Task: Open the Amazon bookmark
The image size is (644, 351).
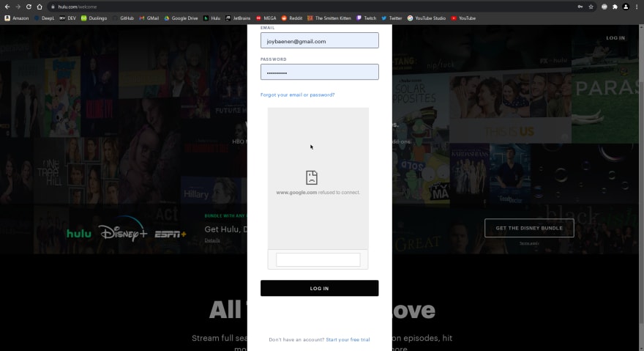Action: point(16,18)
